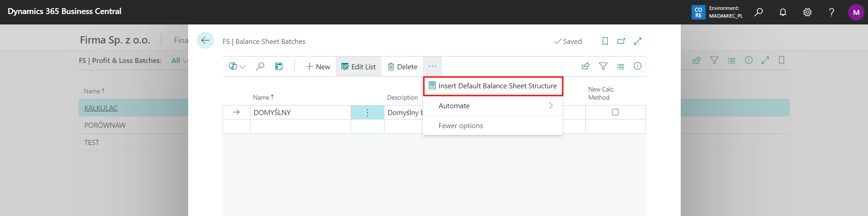Click the Analyze mode icon in dialog toolbar
This screenshot has width=868, height=216.
click(x=279, y=67)
